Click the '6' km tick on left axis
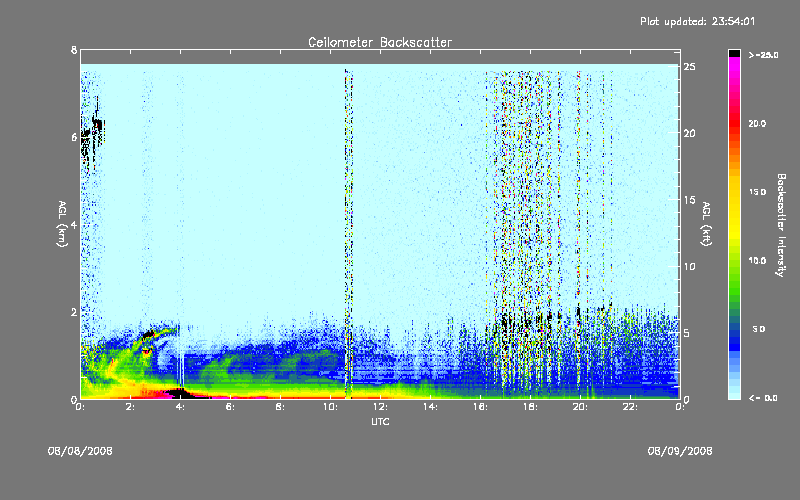Image resolution: width=800 pixels, height=500 pixels. [74, 137]
